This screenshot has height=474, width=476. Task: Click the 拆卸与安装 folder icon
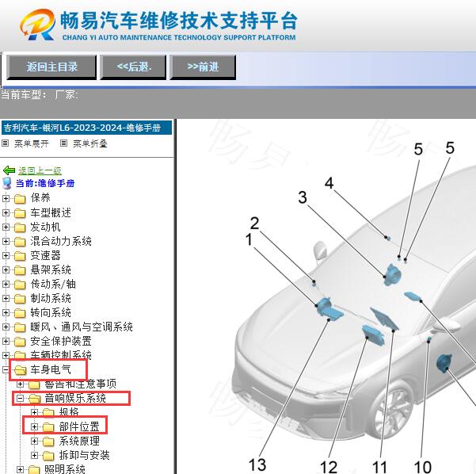click(48, 456)
